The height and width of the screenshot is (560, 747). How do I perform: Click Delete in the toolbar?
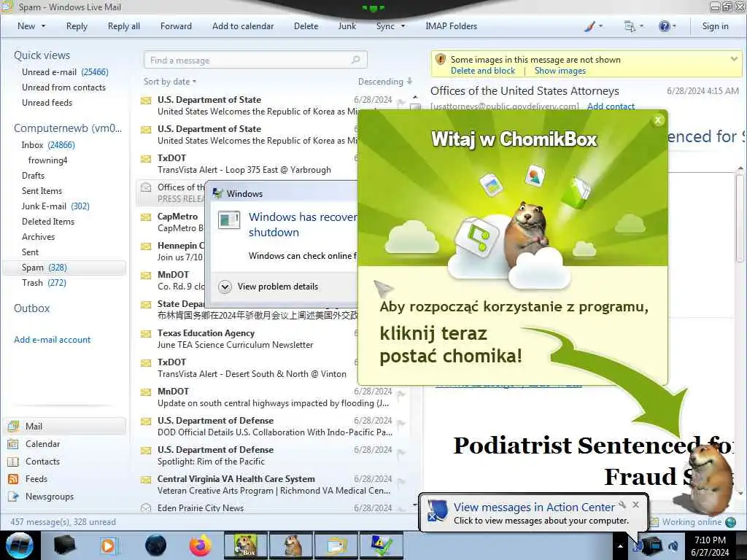tap(306, 26)
